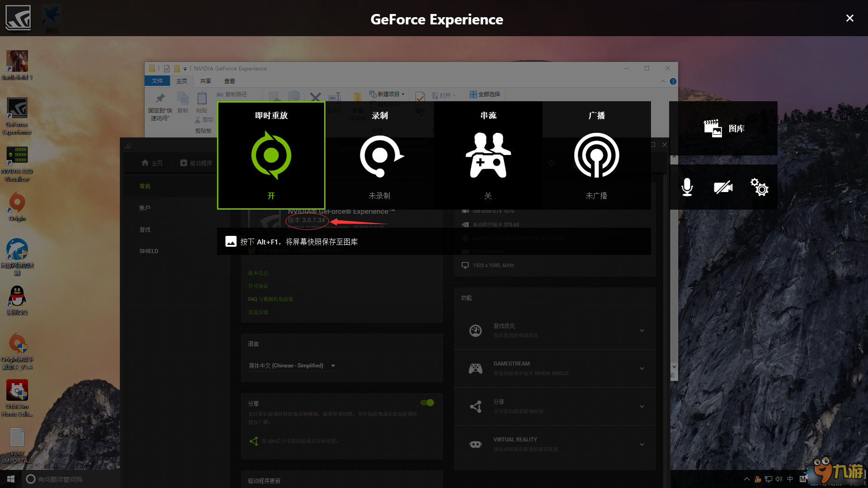Go to 主页 tab in GeForce Experience window
868x488 pixels.
[x=152, y=163]
